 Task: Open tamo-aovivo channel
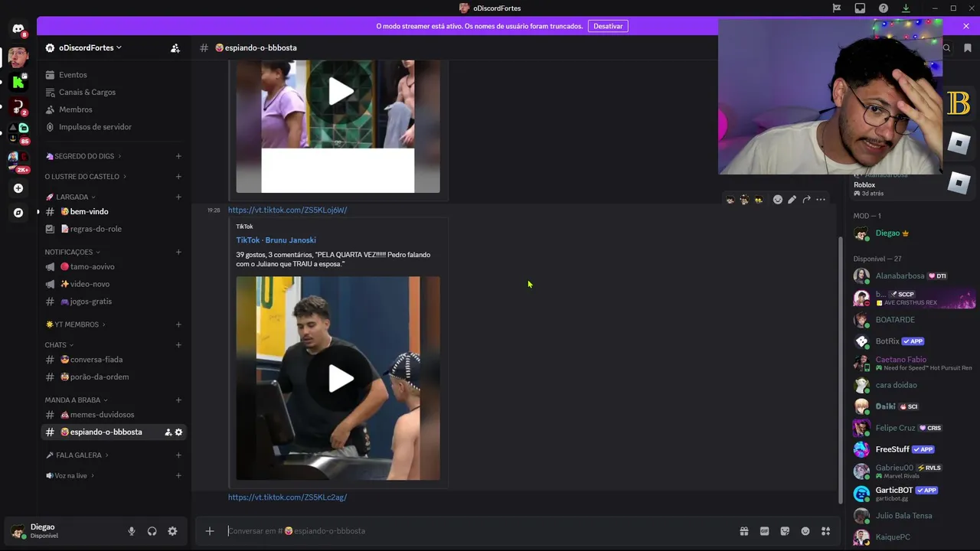tap(113, 267)
